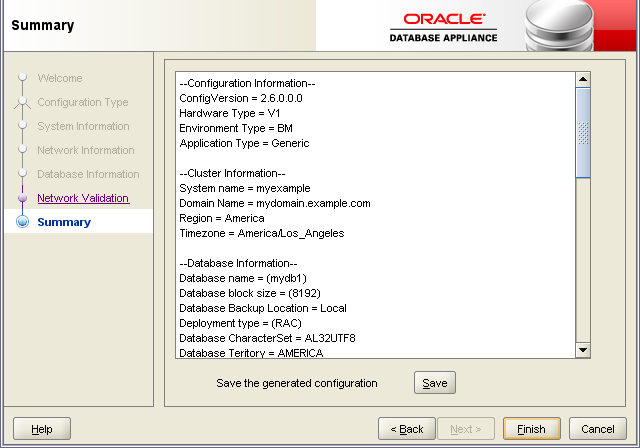Click the vertical scrollbar thumb
Viewport: 640px width, 448px height.
click(x=583, y=133)
